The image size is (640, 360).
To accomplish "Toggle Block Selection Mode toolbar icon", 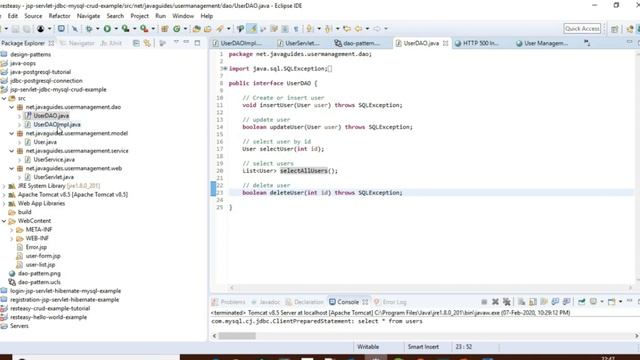I will tap(285, 29).
